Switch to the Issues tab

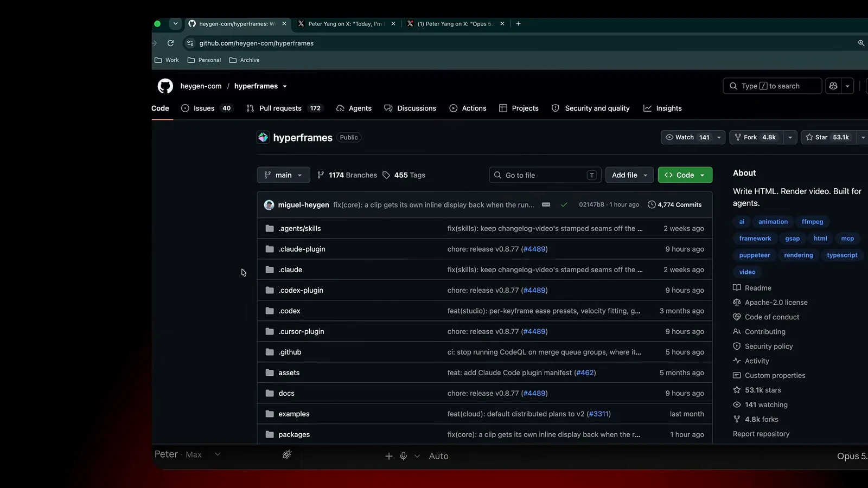206,108
